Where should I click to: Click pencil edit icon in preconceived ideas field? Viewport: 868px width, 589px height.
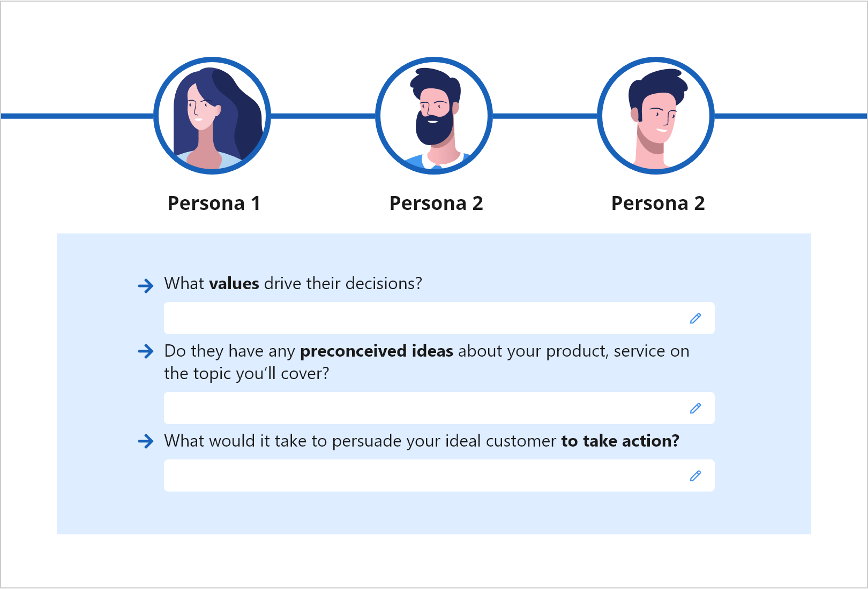pos(695,408)
